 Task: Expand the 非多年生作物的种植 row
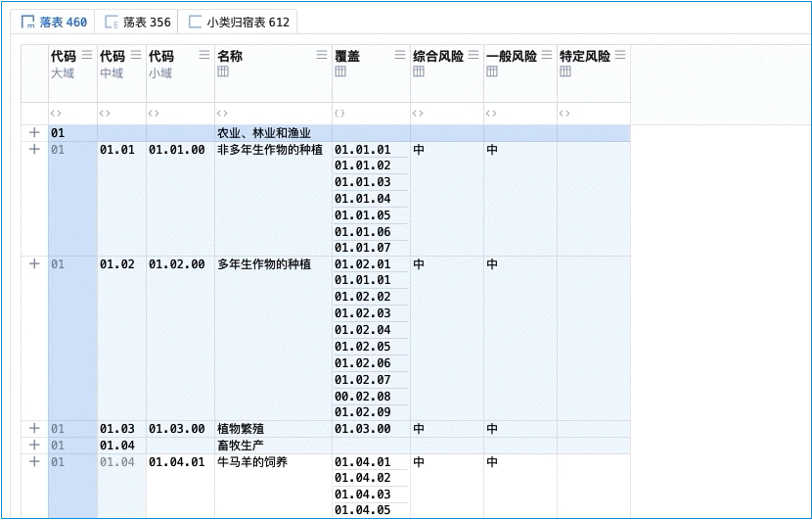[34, 150]
